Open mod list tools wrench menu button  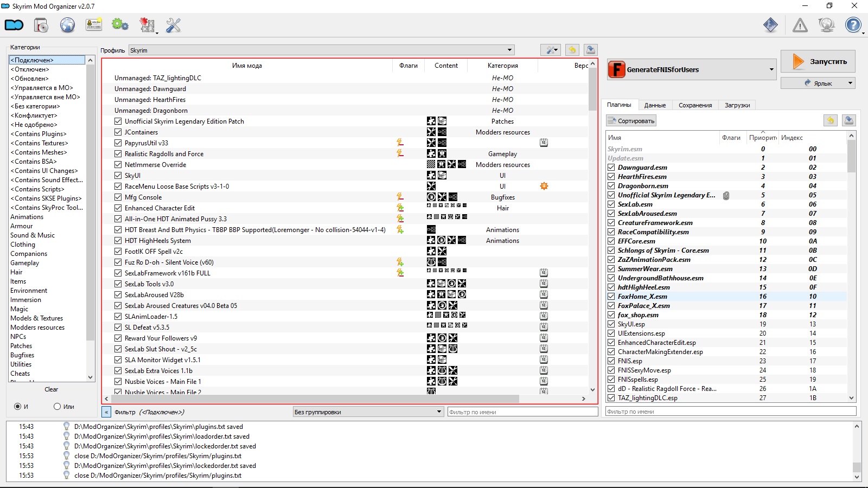tap(551, 50)
